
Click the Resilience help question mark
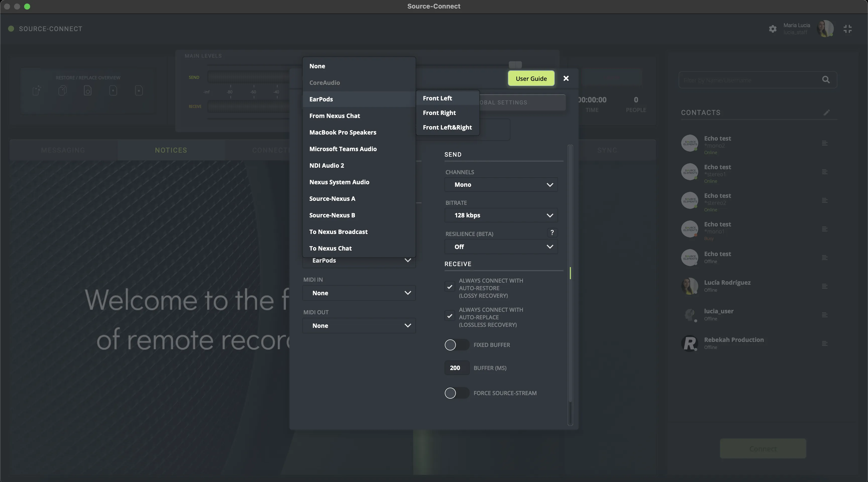pyautogui.click(x=552, y=233)
